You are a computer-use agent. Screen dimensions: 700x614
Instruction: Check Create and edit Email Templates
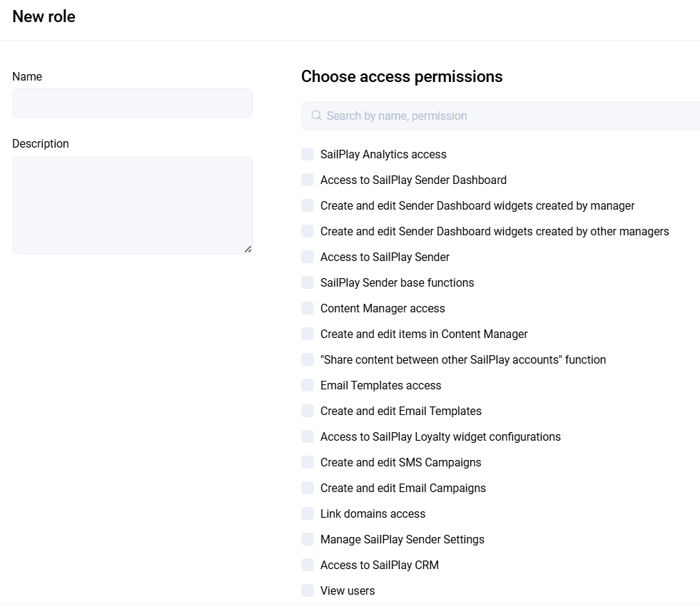(308, 411)
